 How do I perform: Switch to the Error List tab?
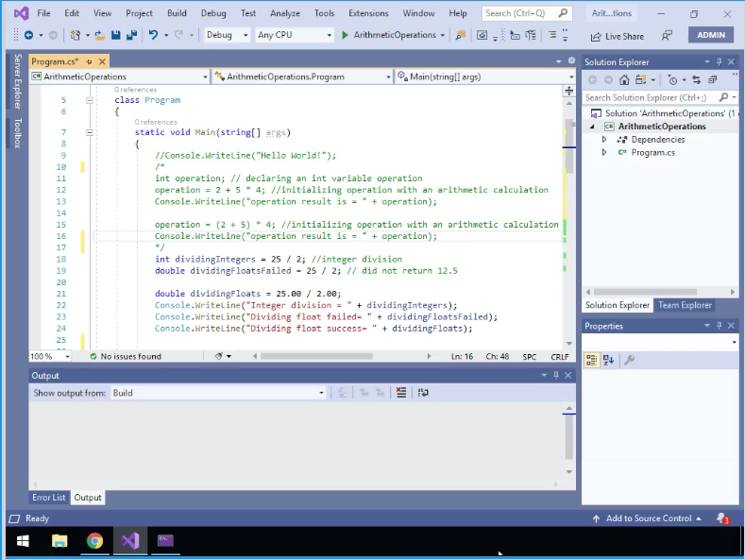(49, 498)
